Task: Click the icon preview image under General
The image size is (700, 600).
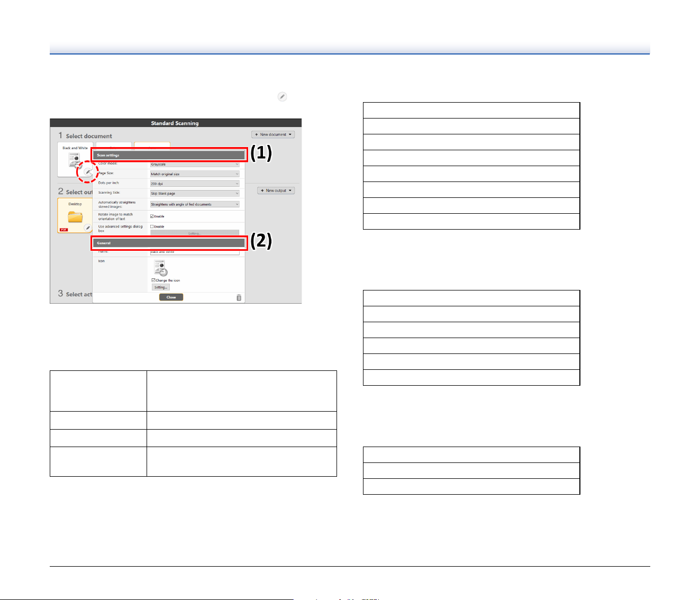Action: tap(160, 268)
